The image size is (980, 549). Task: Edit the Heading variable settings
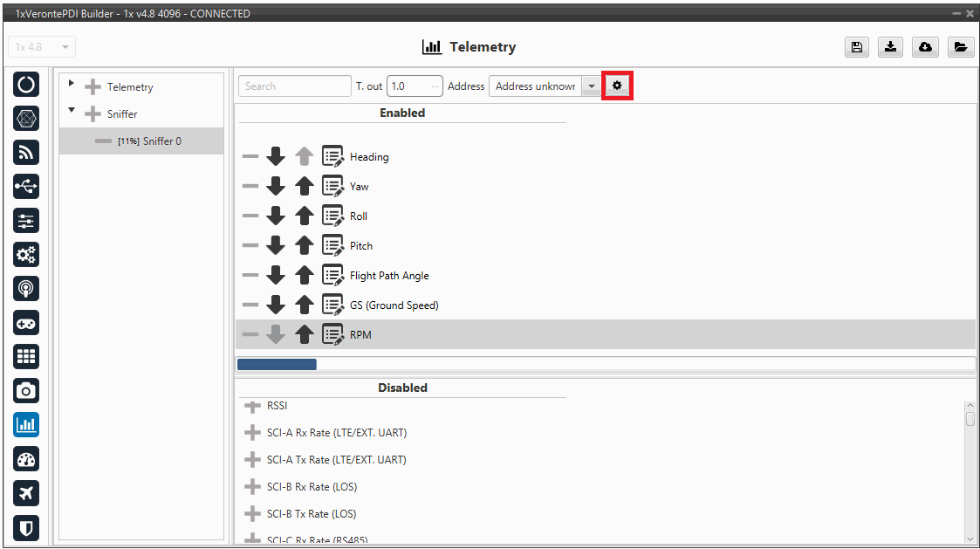tap(332, 157)
